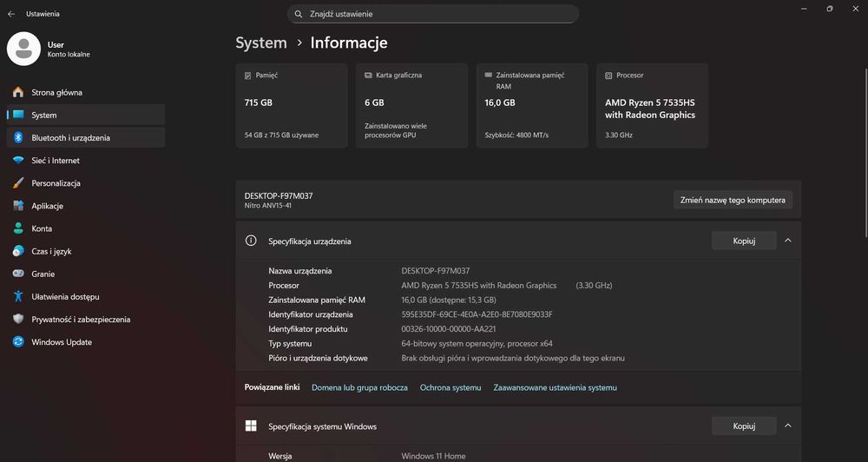The width and height of the screenshot is (868, 462).
Task: Click the Windows logo beside Specyfikacja systemu Windows
Action: (x=251, y=426)
